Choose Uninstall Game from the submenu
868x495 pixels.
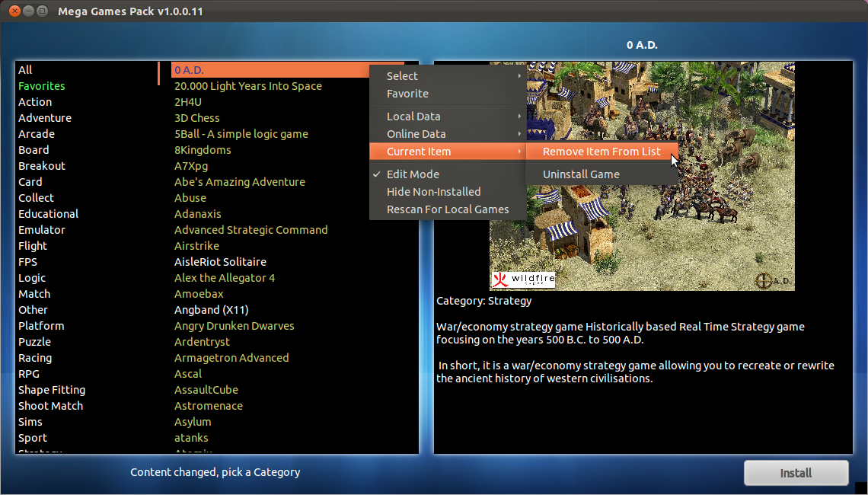[x=580, y=174]
